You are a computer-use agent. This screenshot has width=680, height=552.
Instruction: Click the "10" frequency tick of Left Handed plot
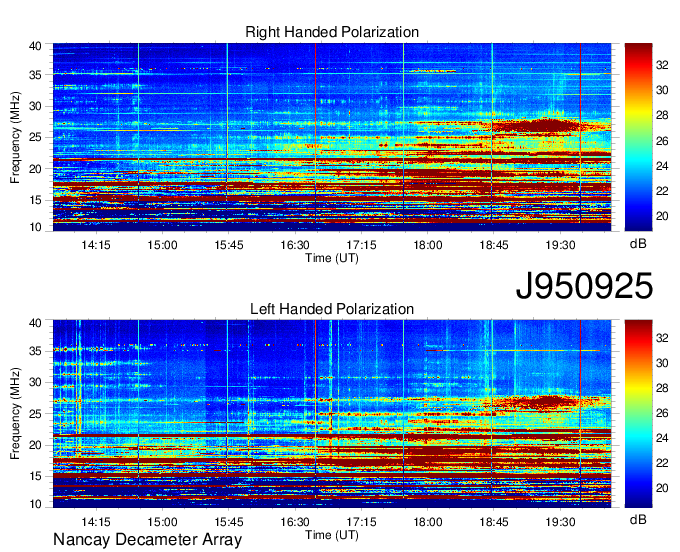click(x=36, y=504)
